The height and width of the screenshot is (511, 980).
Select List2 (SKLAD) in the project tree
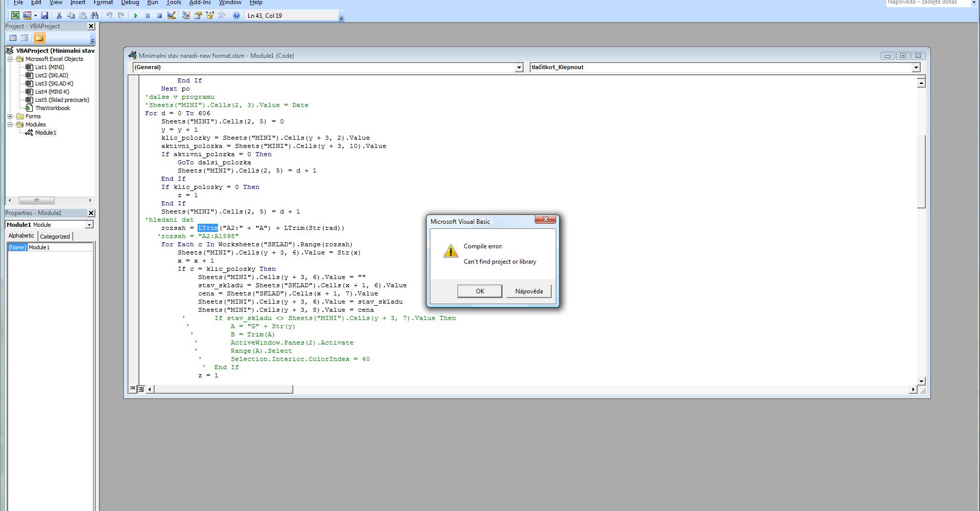coord(51,75)
